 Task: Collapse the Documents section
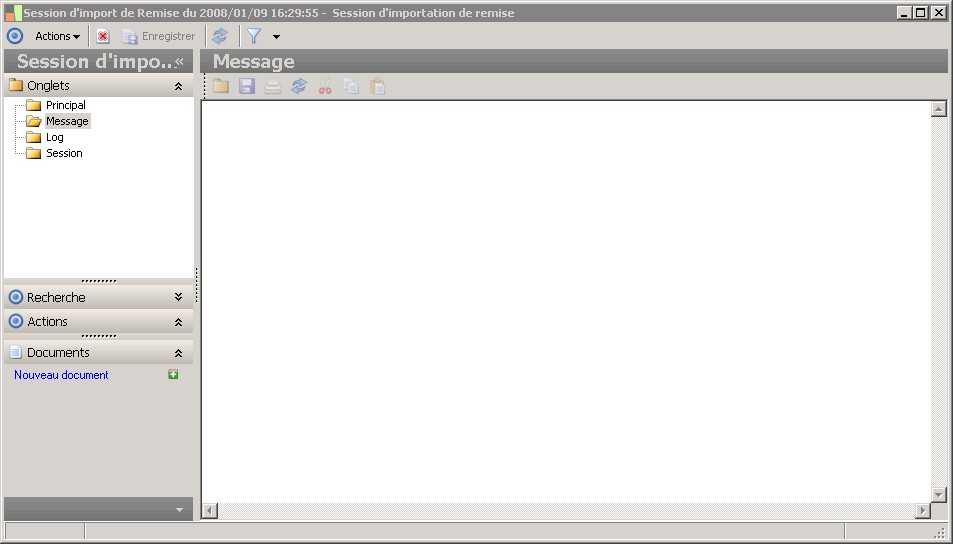178,353
